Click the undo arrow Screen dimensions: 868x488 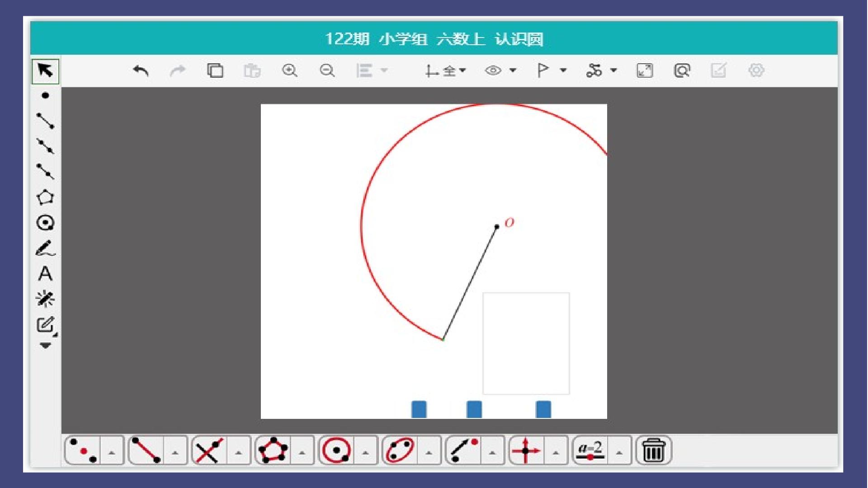point(141,70)
